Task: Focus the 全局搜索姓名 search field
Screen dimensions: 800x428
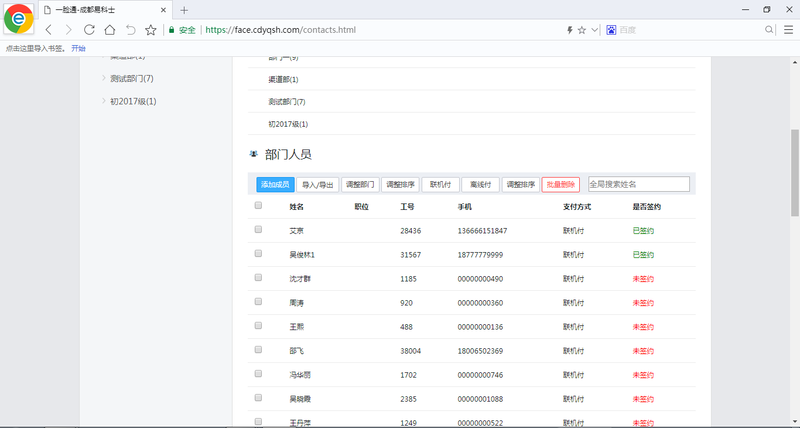Action: [638, 184]
